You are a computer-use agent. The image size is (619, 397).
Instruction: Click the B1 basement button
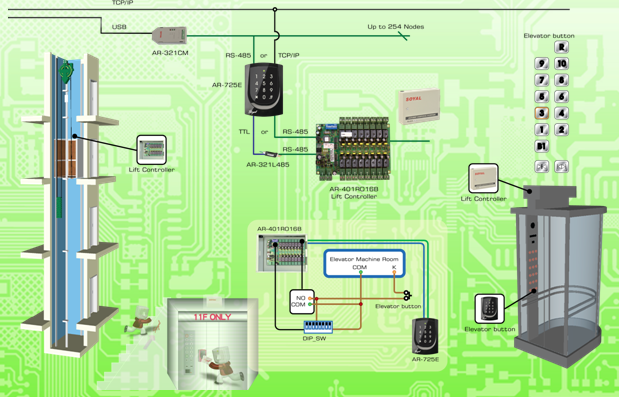pos(542,146)
